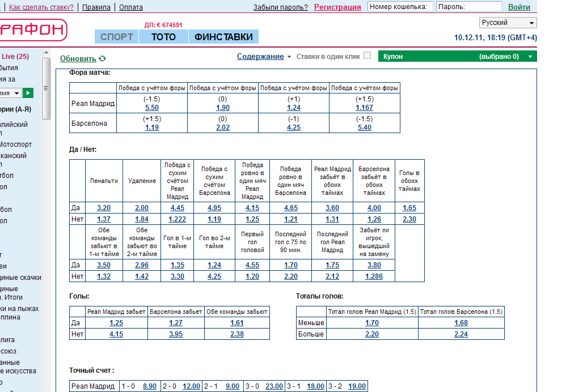Select exact score 3-0 odds 23.00
This screenshot has width=566, height=392.
pos(274,386)
